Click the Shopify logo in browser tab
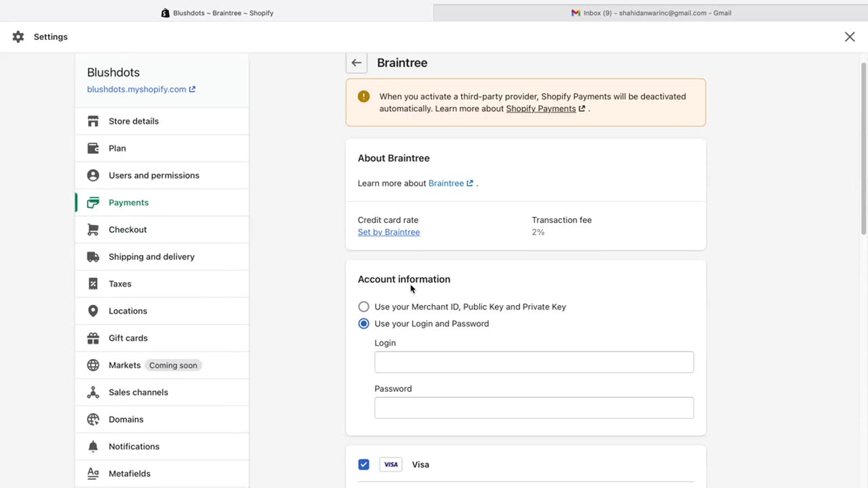Viewport: 868px width, 488px height. pos(165,13)
